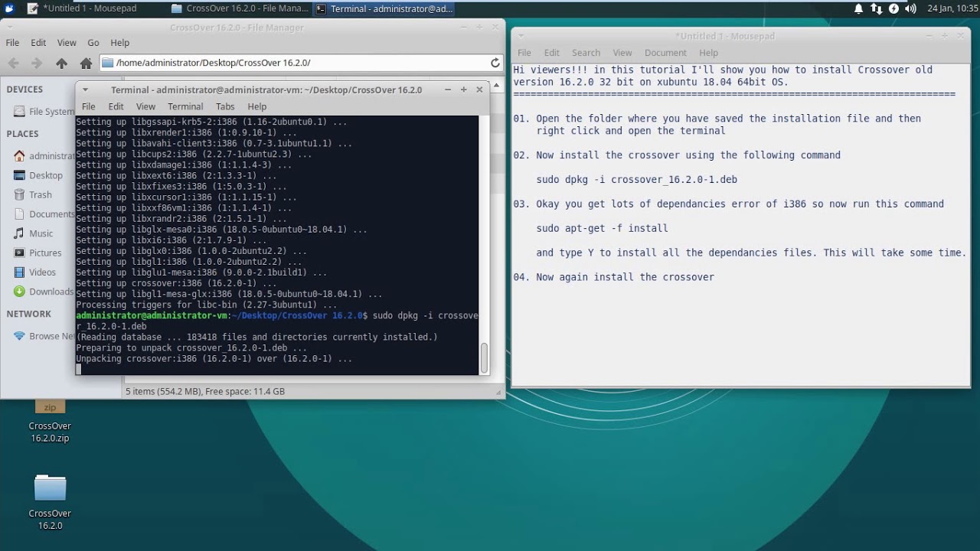Open Edit menu in Mousepad
The width and height of the screenshot is (980, 551).
point(552,53)
